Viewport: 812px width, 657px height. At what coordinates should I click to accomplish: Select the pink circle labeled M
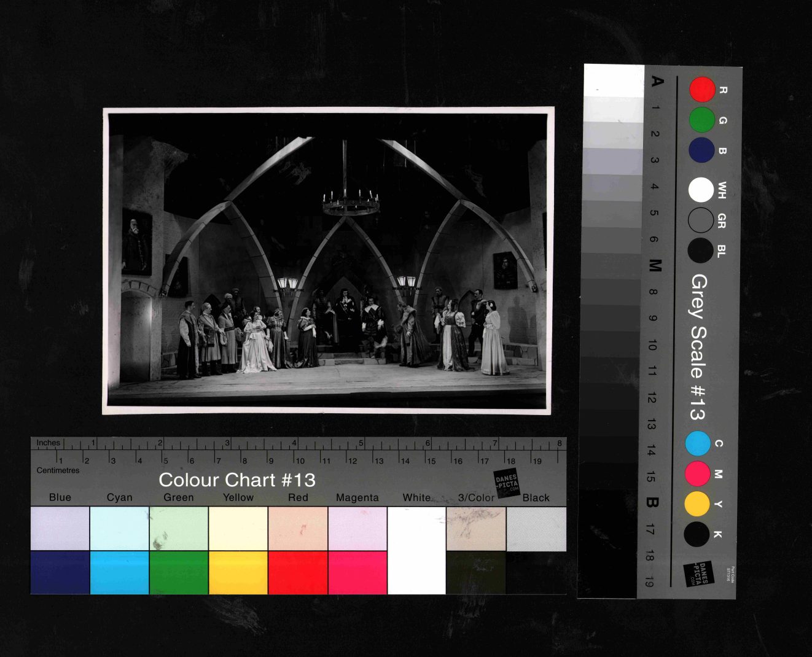point(698,474)
